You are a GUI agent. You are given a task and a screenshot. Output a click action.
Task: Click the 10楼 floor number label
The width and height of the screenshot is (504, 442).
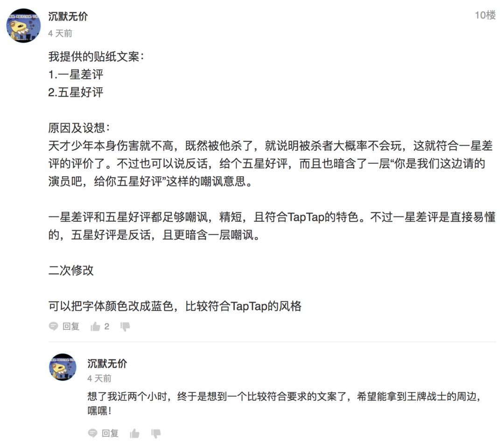485,15
